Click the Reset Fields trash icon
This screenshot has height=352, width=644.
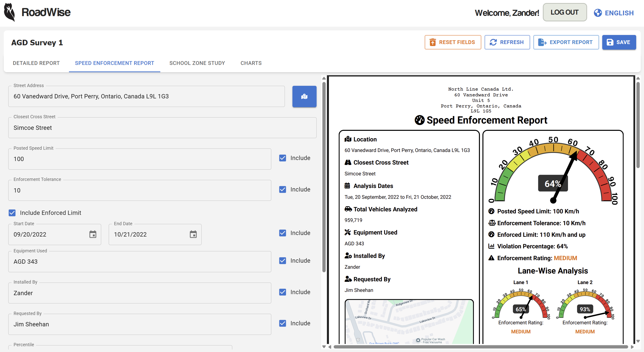pyautogui.click(x=432, y=42)
